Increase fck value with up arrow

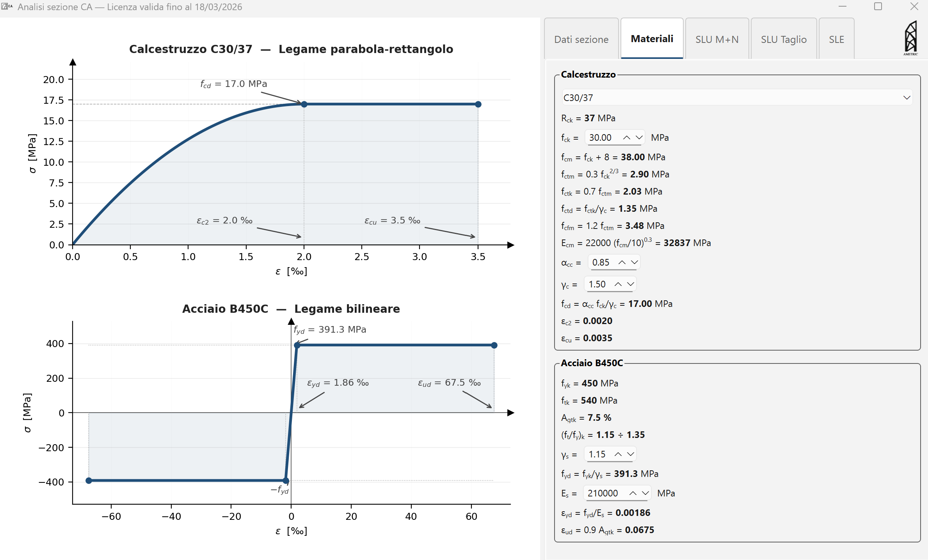626,138
